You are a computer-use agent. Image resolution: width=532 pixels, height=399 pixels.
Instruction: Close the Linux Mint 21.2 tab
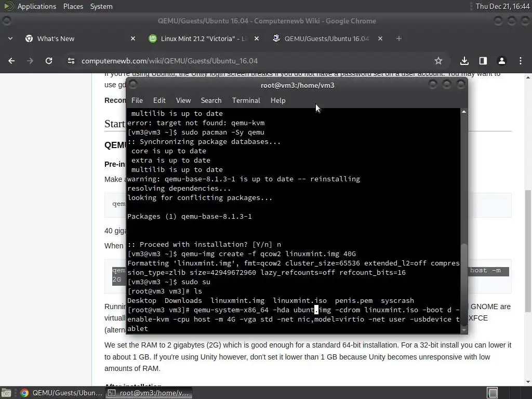[257, 38]
